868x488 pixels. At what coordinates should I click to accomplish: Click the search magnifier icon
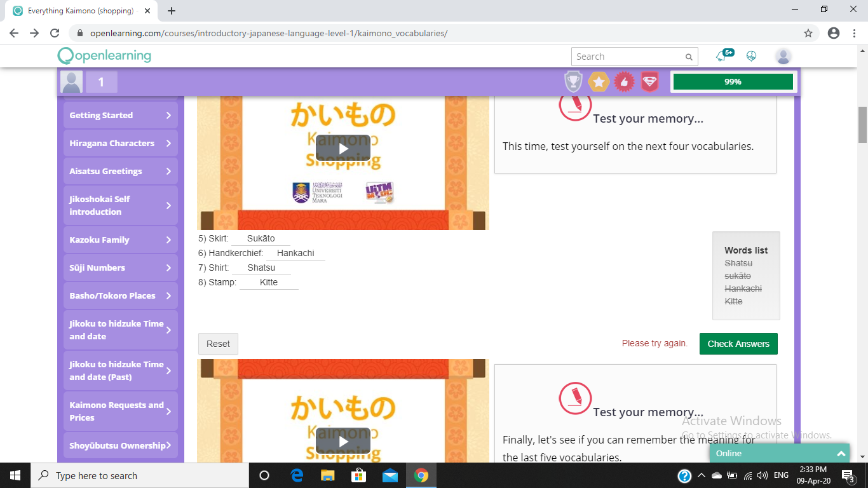point(688,57)
